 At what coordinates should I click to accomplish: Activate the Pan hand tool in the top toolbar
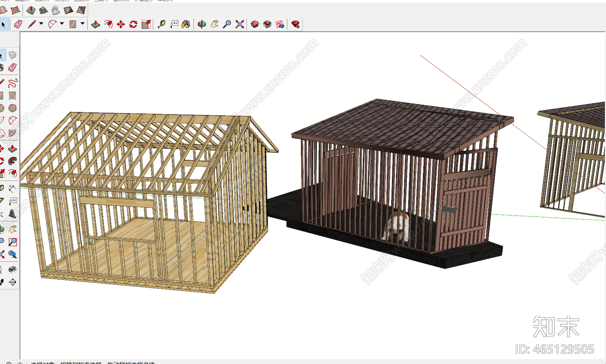[x=214, y=25]
